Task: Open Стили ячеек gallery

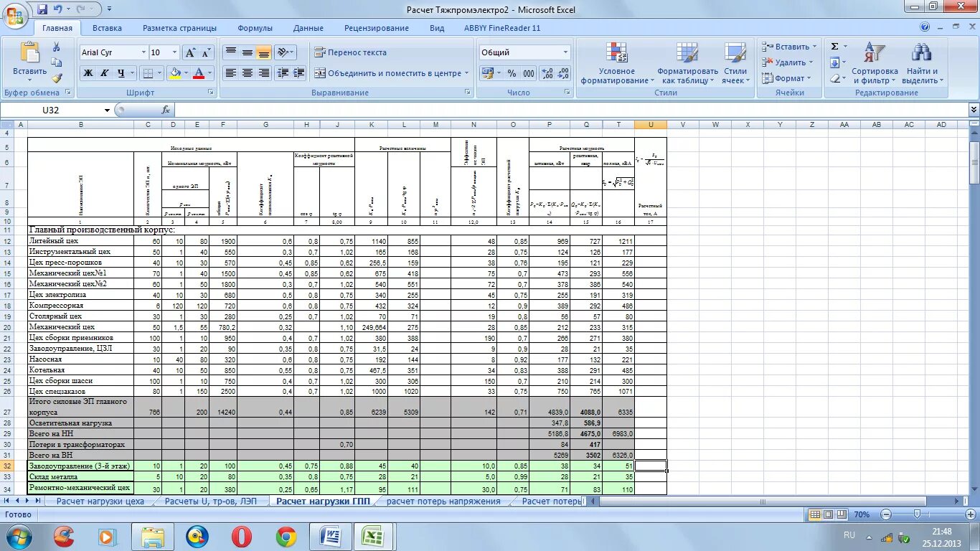Action: tap(735, 63)
